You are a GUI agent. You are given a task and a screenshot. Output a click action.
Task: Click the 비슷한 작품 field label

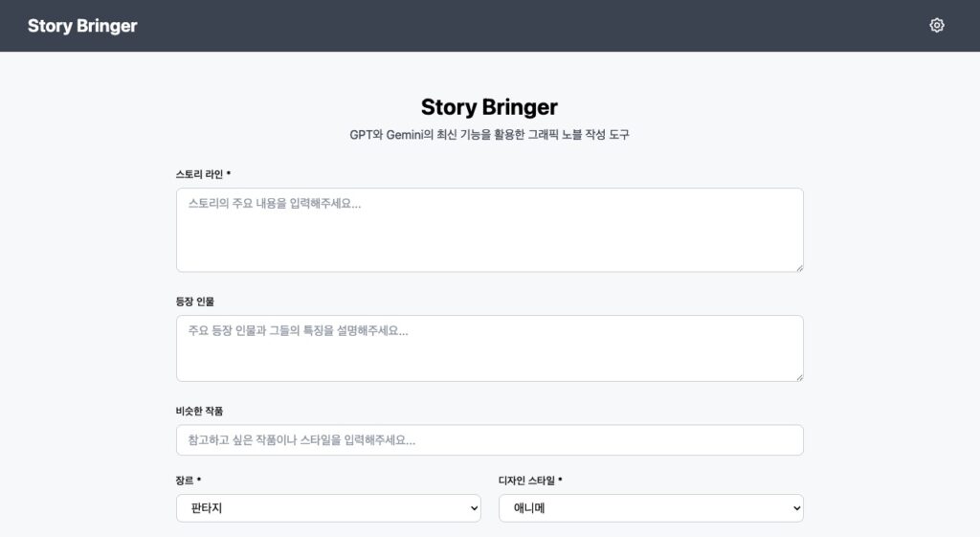[x=199, y=411]
